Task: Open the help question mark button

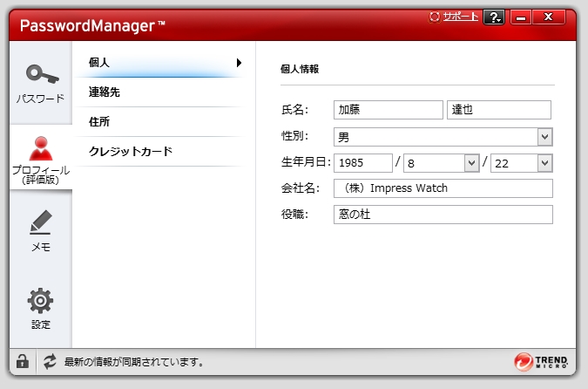Action: pos(494,17)
